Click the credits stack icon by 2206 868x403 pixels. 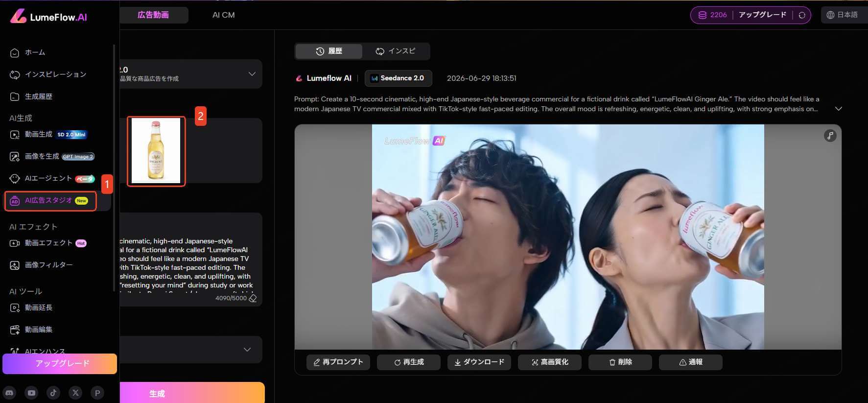703,15
